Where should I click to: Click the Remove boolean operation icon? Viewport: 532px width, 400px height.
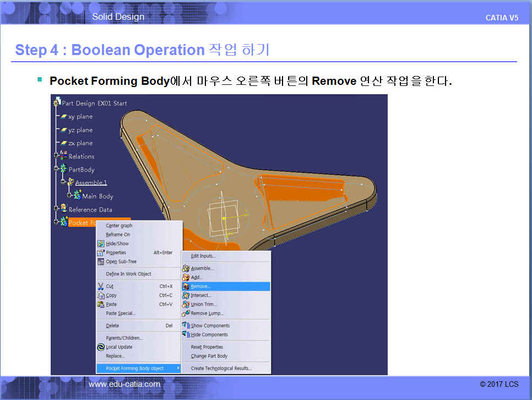186,287
